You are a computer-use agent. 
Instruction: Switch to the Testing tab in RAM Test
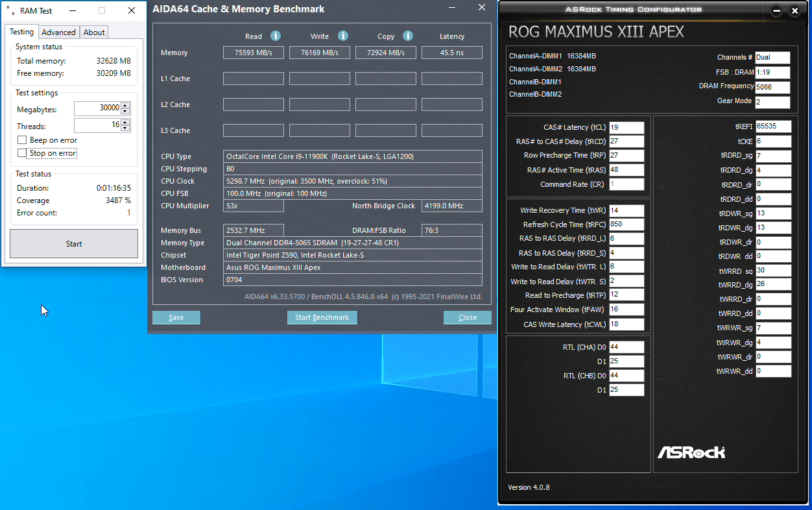tap(21, 32)
